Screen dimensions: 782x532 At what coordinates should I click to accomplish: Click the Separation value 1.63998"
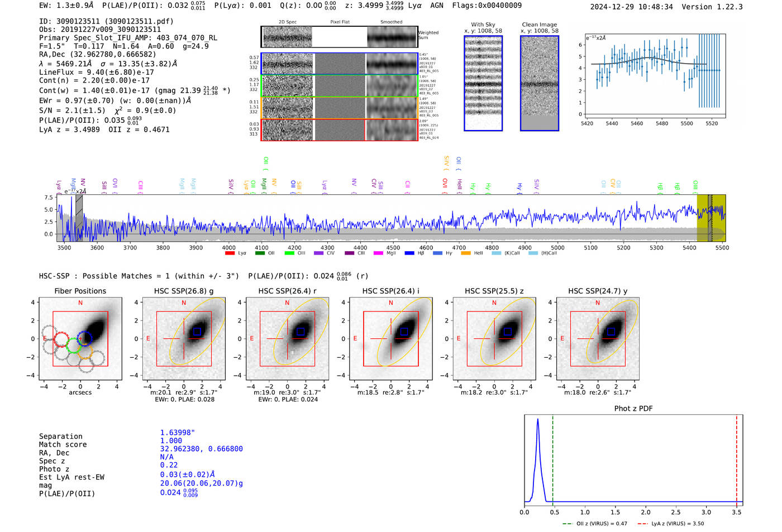click(x=178, y=433)
